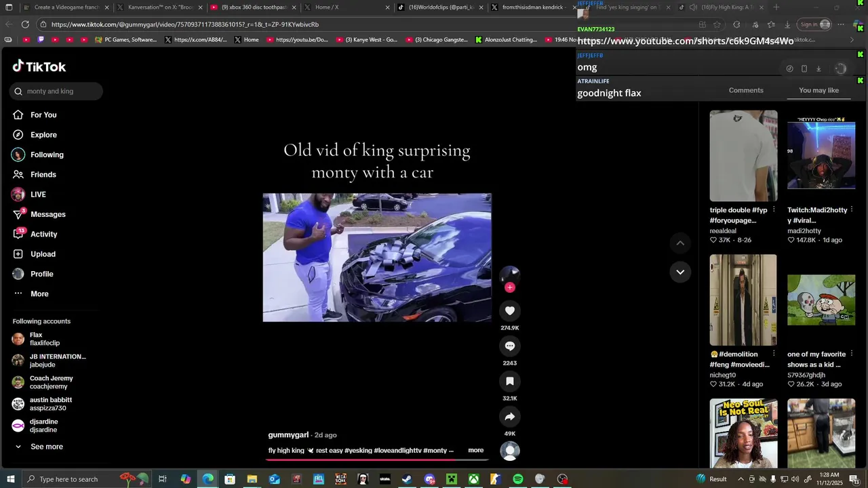Open options for Madi2hotty video
868x488 pixels.
click(852, 210)
